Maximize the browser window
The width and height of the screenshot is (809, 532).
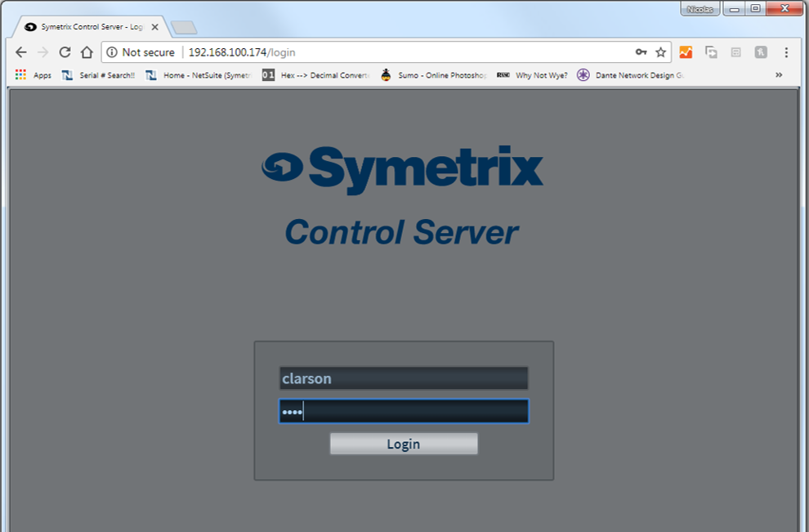click(x=755, y=9)
